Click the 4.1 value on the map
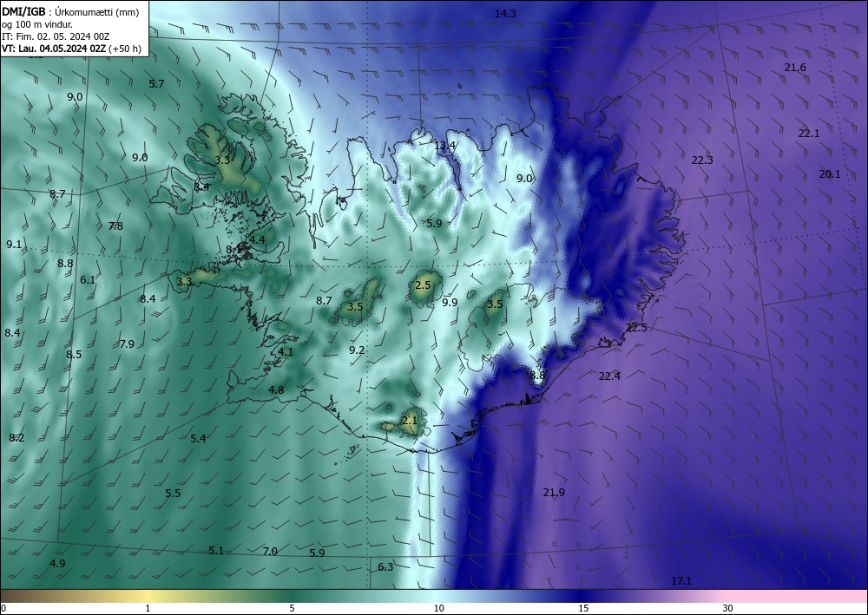This screenshot has height=615, width=868. tap(286, 352)
